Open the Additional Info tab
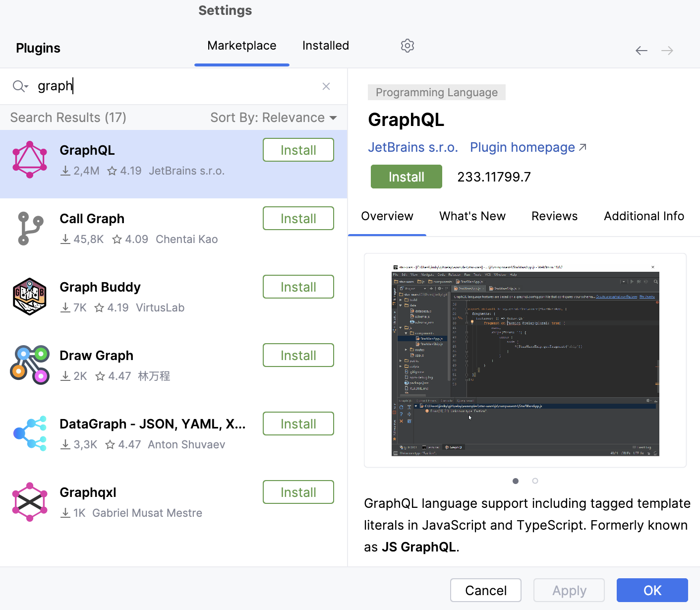Viewport: 700px width, 610px height. click(x=643, y=216)
